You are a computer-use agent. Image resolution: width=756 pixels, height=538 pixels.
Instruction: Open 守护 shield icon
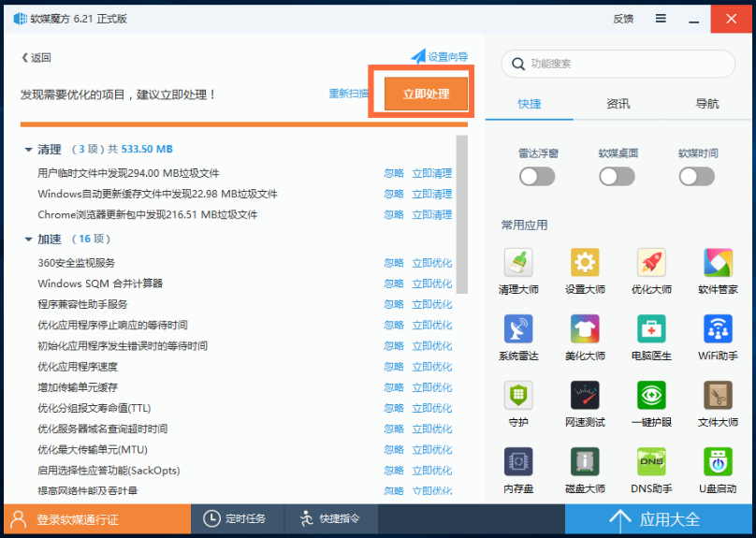coord(518,395)
